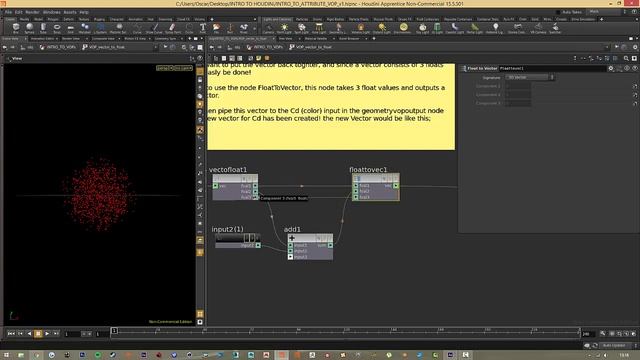Select the add1 node

tap(310, 247)
